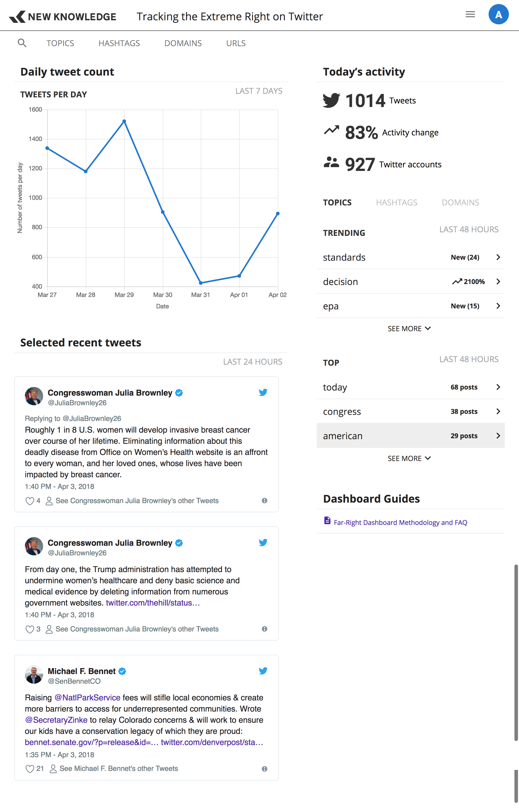Expand See More under Top topics
The image size is (519, 812).
[409, 458]
